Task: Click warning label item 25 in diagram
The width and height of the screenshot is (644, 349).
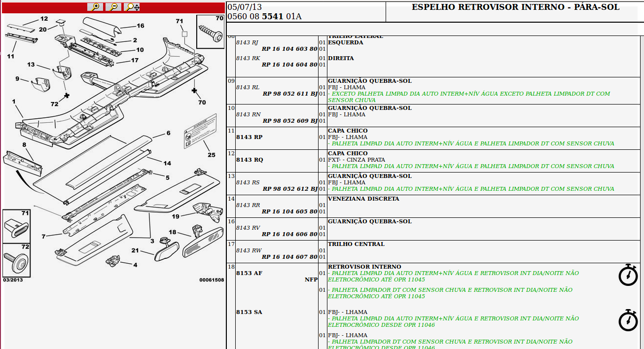Action: pyautogui.click(x=200, y=132)
